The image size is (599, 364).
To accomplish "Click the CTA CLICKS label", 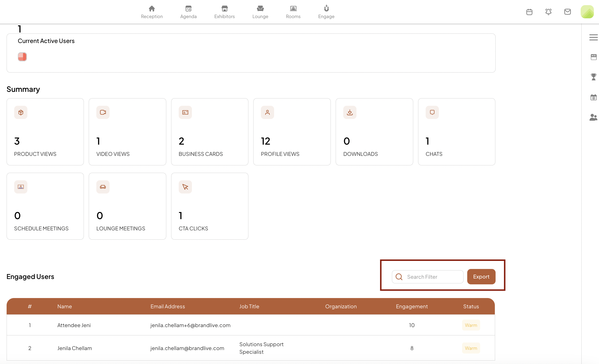I will click(193, 228).
